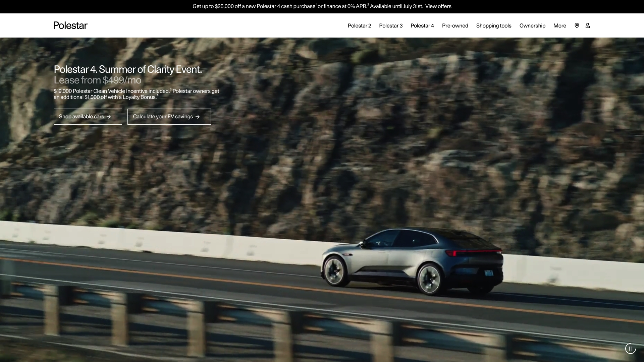Click the $25,000 off promo banner text
Screen dimensions: 644x362
[308, 6]
